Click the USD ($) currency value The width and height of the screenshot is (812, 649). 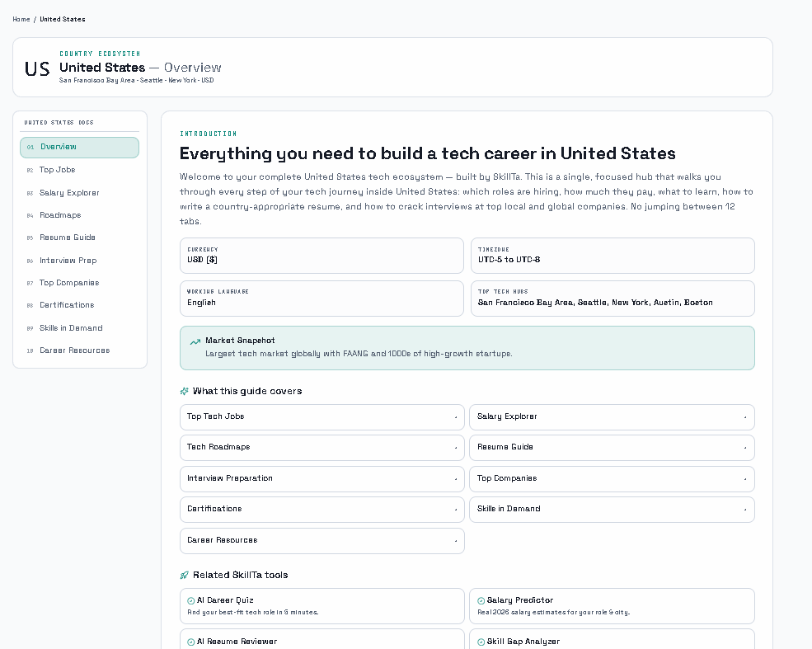point(203,260)
